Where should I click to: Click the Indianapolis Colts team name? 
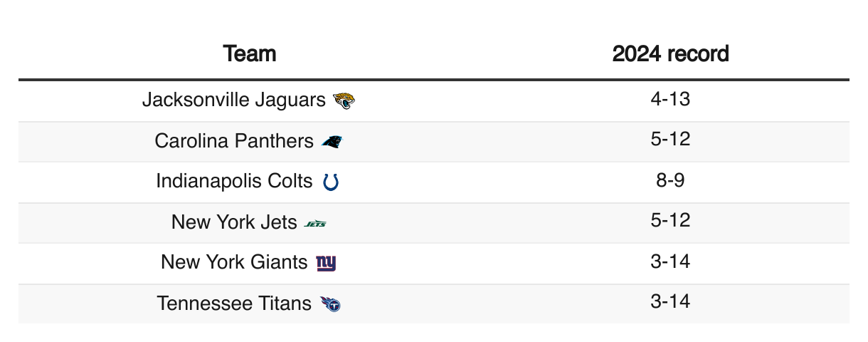[235, 181]
